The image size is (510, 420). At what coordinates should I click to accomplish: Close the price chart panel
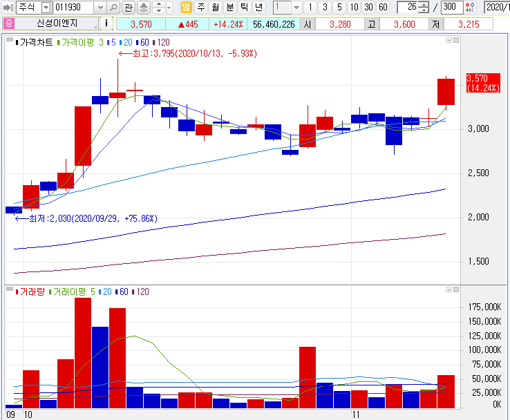click(456, 40)
